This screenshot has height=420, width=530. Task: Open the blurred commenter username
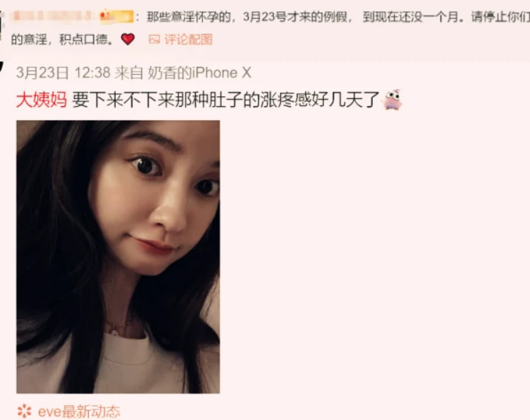click(x=51, y=16)
